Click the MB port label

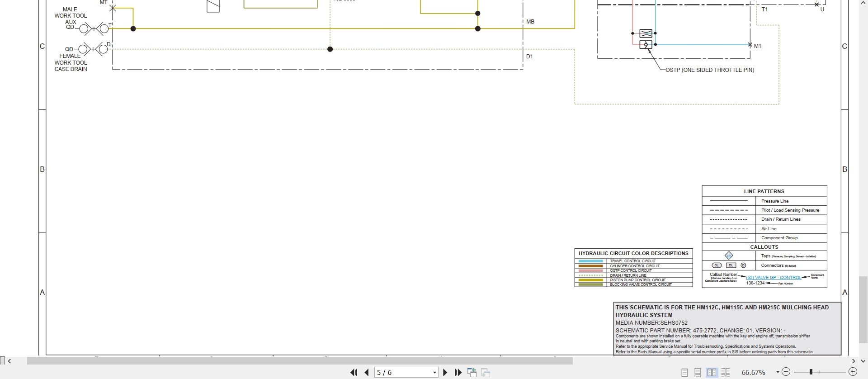click(530, 22)
